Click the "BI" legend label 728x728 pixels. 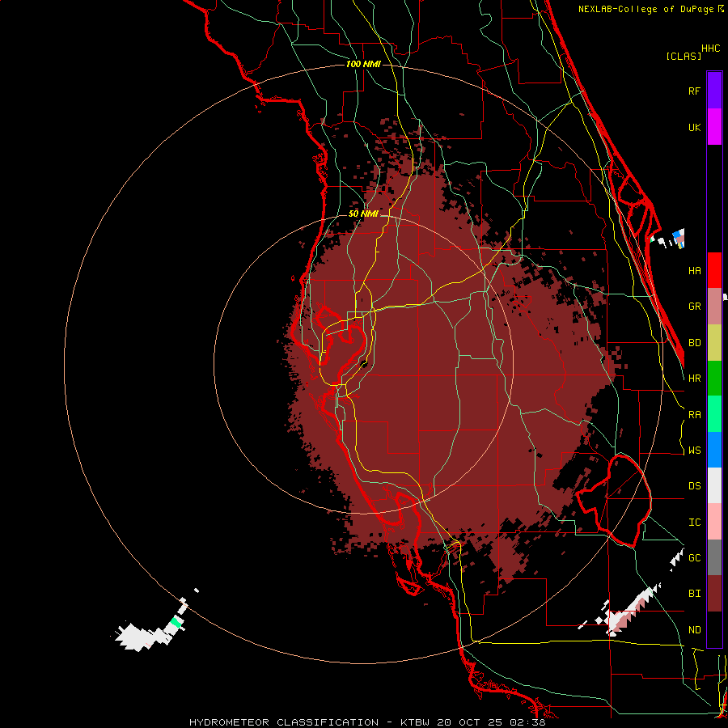pyautogui.click(x=694, y=594)
